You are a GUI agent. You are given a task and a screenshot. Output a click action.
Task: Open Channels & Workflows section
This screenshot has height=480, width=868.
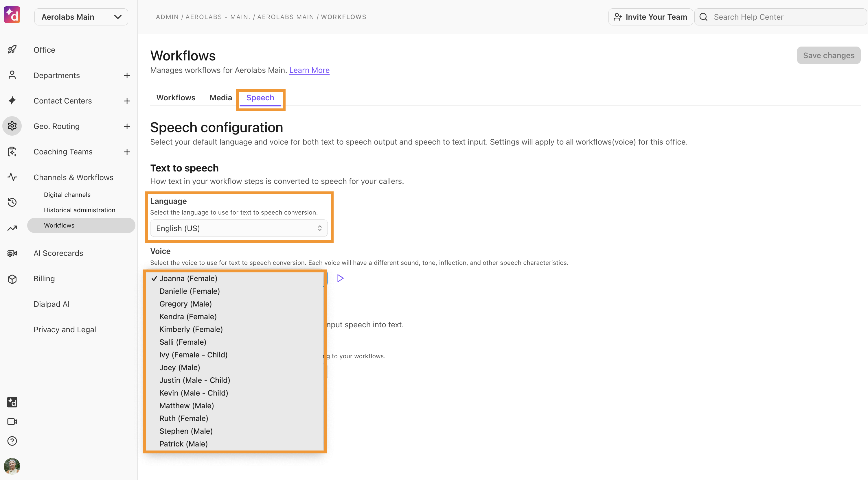click(x=73, y=178)
